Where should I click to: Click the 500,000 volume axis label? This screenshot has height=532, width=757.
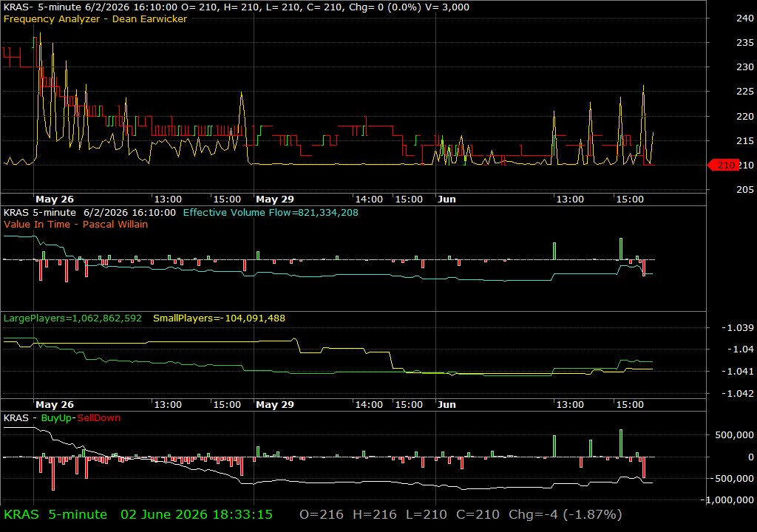click(x=734, y=435)
